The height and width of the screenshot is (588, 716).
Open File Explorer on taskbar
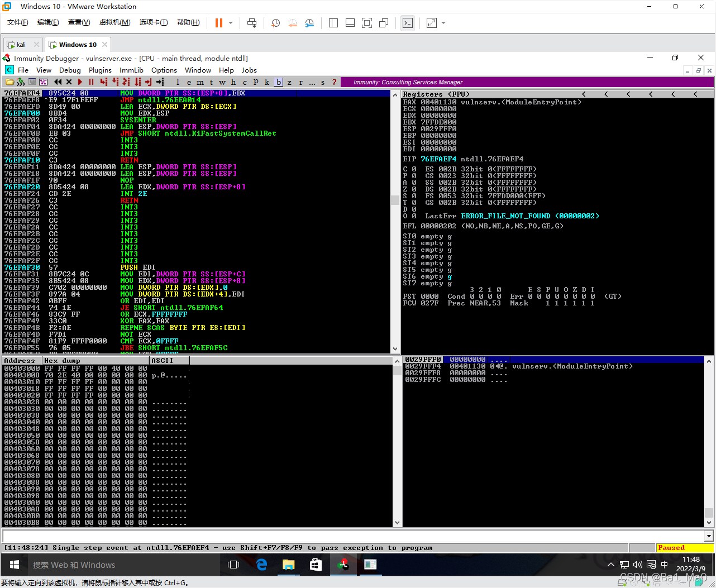coord(288,565)
